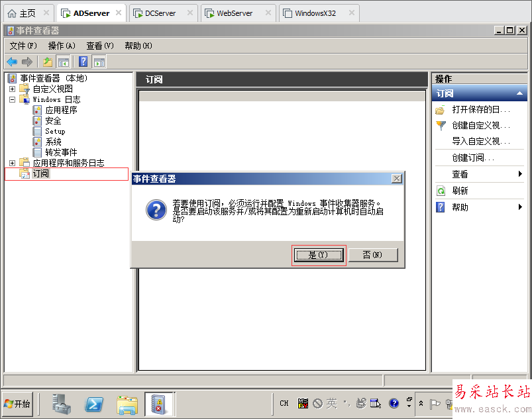The width and height of the screenshot is (532, 419).
Task: Select the 事件查看器 (本地) root node
Action: [53, 78]
